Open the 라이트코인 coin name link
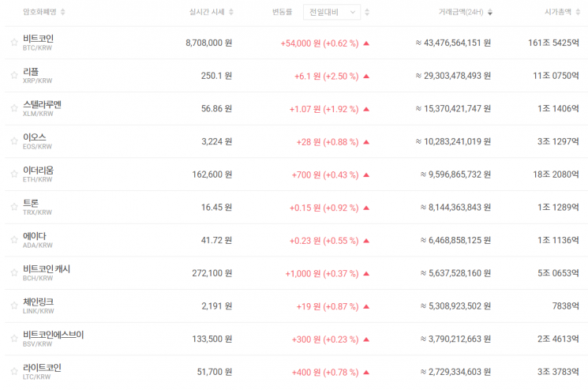588x390 pixels. point(42,368)
